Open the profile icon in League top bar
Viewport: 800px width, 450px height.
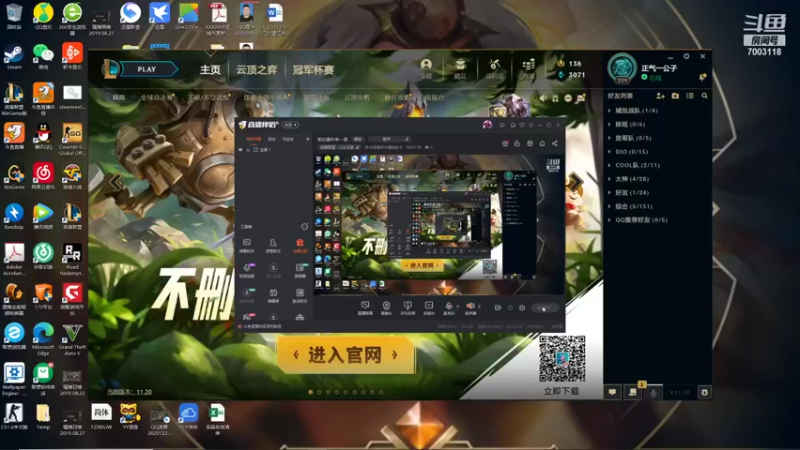point(426,68)
